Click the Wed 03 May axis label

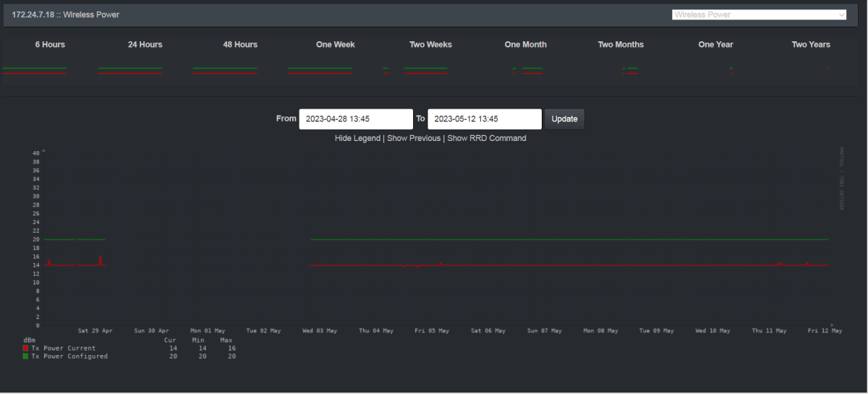(x=320, y=331)
